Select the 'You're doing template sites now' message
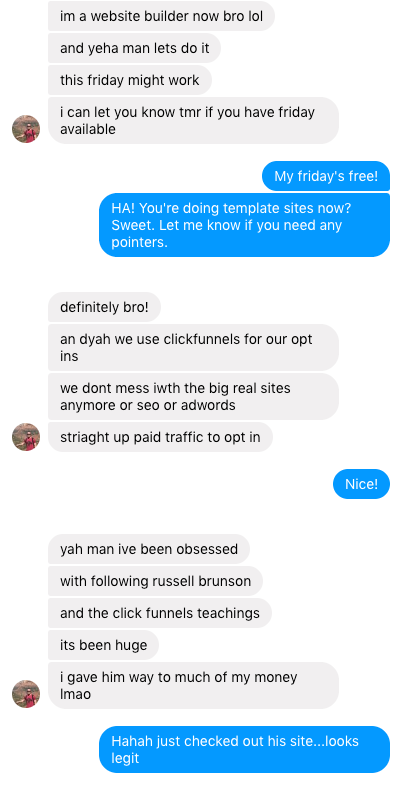The image size is (404, 786). 245,225
